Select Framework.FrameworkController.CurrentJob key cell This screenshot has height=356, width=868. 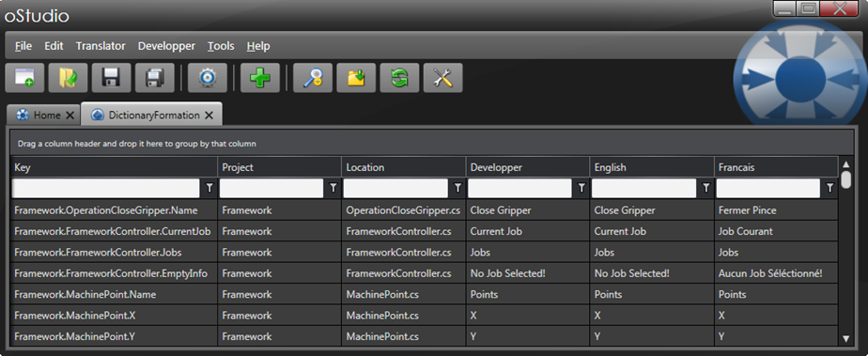coord(114,231)
